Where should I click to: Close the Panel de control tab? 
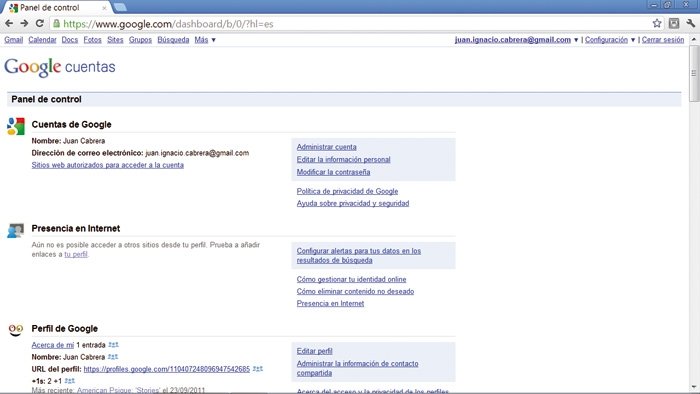[104, 8]
